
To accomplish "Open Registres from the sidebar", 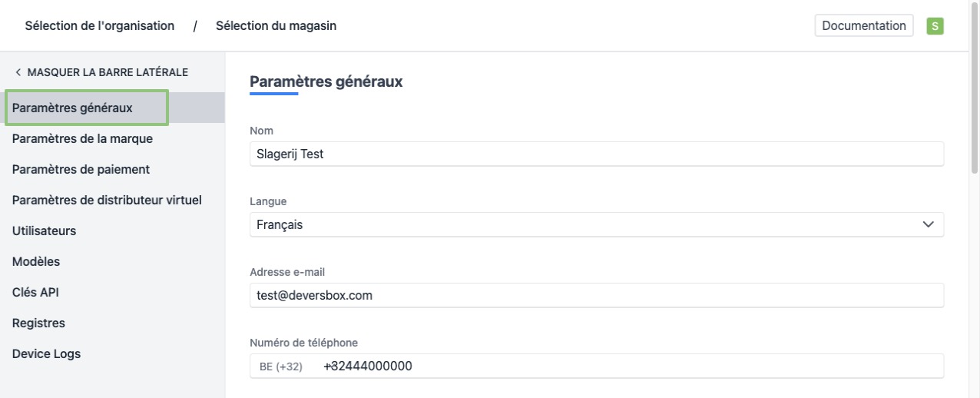I will (x=38, y=323).
